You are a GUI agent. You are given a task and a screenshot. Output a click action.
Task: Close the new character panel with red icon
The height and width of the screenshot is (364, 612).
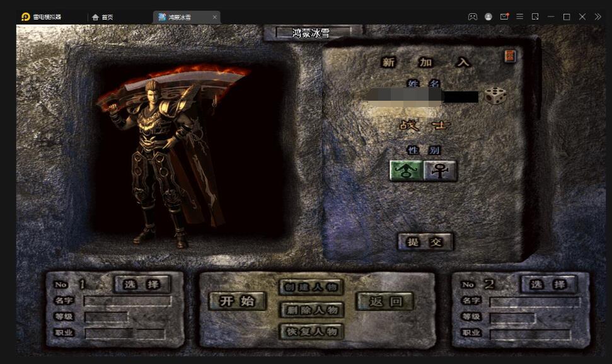pyautogui.click(x=510, y=57)
